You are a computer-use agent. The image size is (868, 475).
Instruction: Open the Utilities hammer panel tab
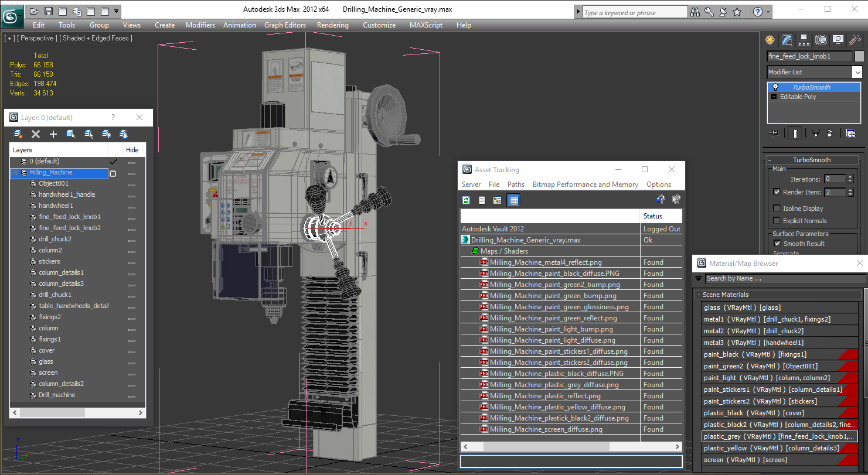[x=855, y=40]
